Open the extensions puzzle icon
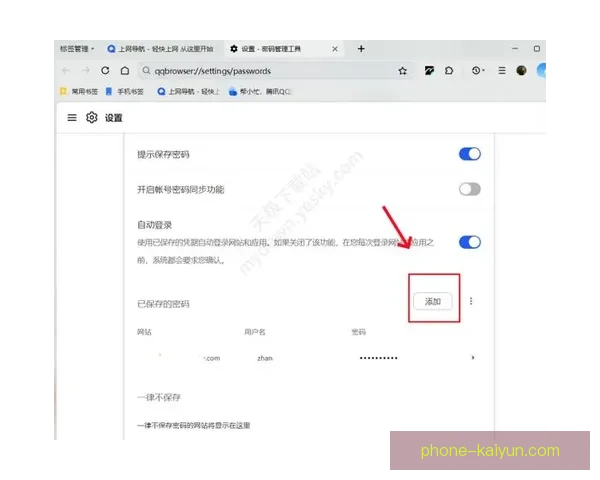Screen dimensions: 600x480 pyautogui.click(x=449, y=70)
